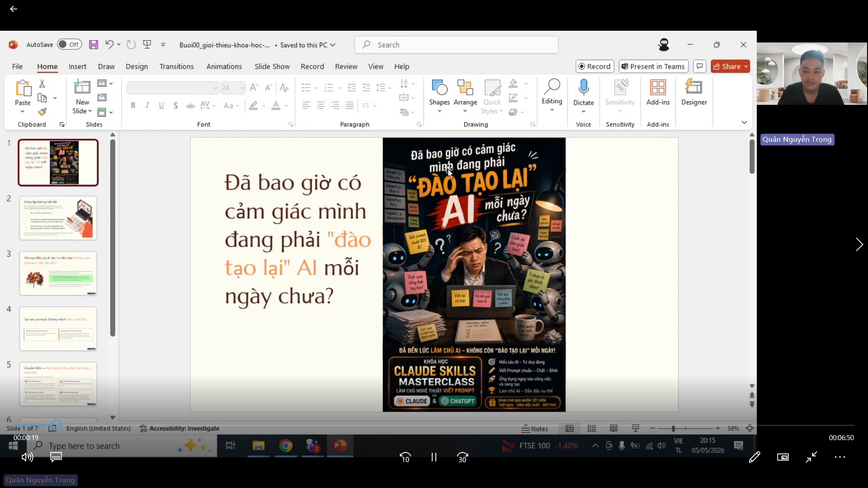Click the Cut scissors icon
The image size is (868, 488).
42,84
